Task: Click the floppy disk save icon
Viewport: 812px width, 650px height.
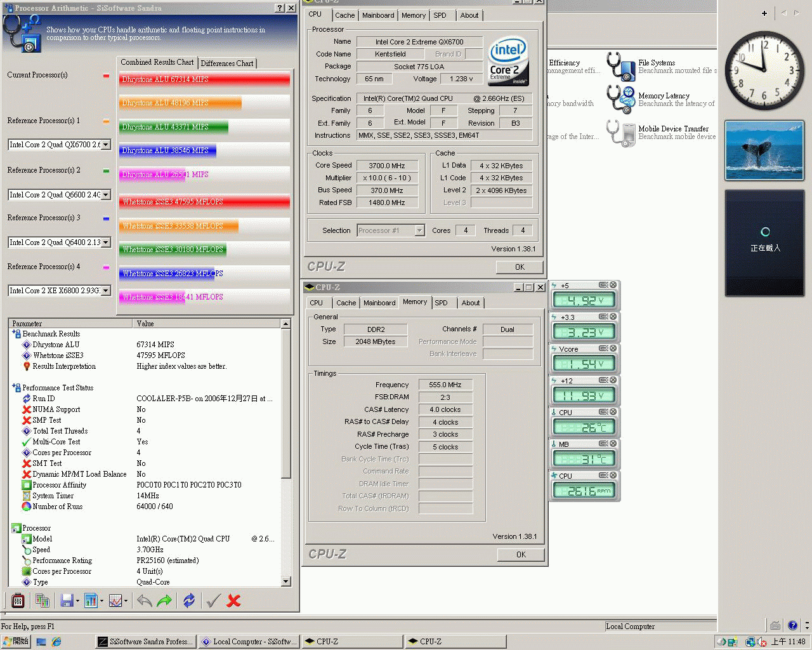Action: [67, 600]
